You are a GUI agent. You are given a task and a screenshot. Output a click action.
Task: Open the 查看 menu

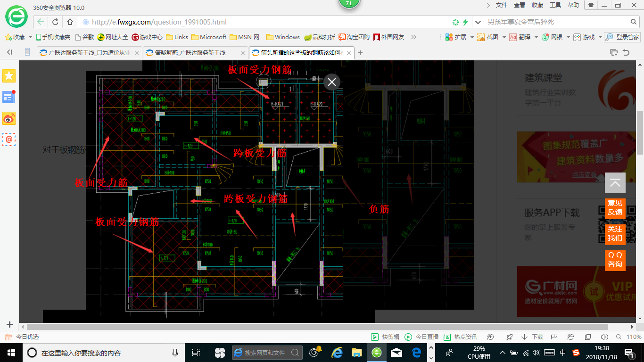(x=520, y=5)
